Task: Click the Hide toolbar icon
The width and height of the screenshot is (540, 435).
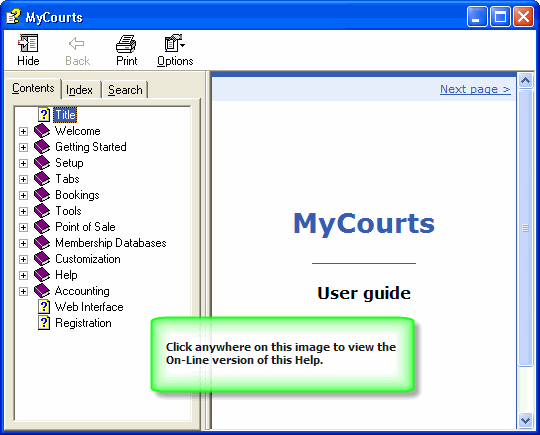Action: tap(28, 43)
